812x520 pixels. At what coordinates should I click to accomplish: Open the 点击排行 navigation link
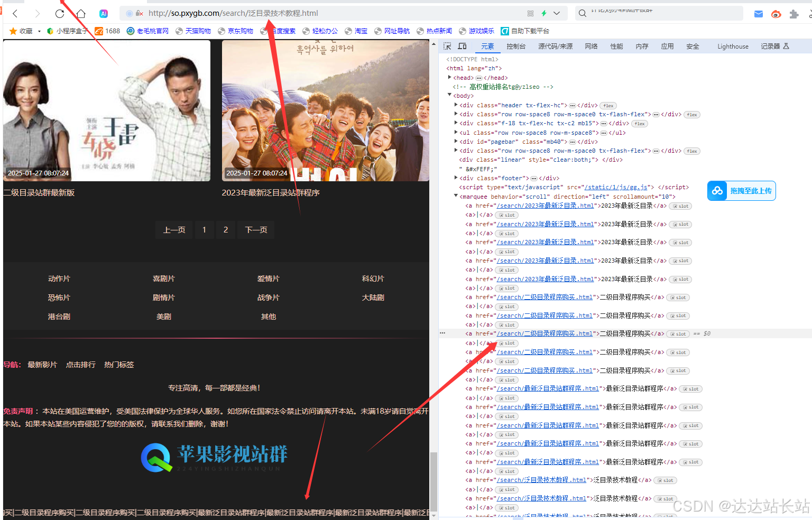(81, 365)
